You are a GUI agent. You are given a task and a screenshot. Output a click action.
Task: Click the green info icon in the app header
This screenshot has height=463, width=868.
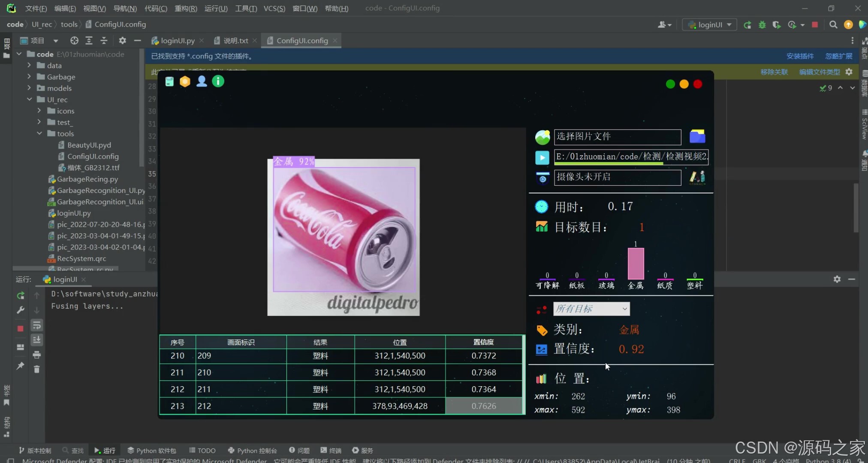(218, 81)
